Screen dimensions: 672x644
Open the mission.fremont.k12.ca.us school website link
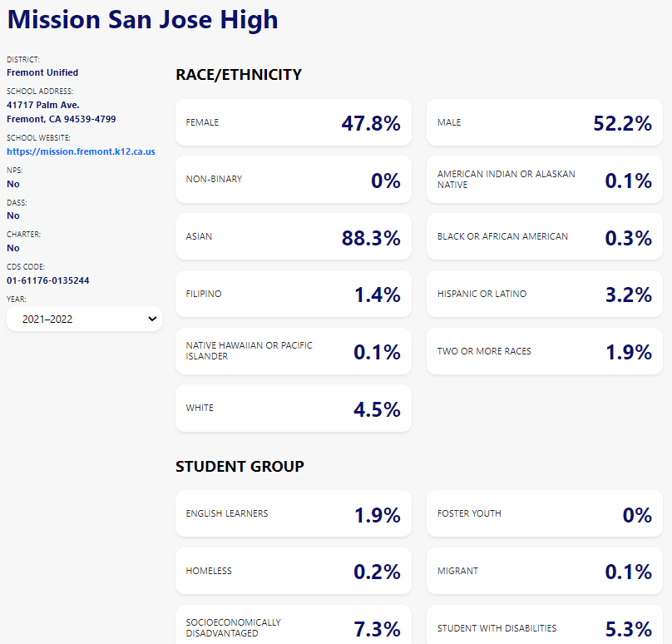click(x=81, y=152)
